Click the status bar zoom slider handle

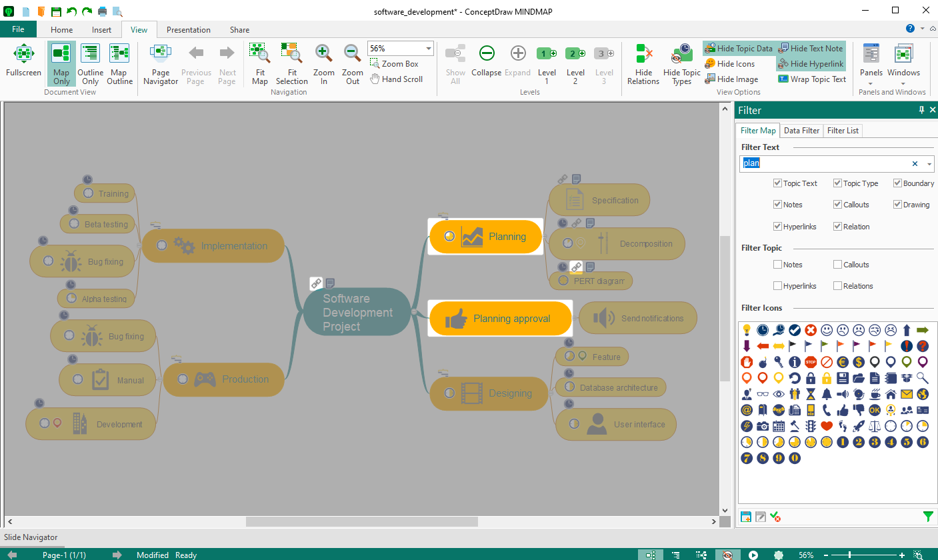pyautogui.click(x=849, y=555)
